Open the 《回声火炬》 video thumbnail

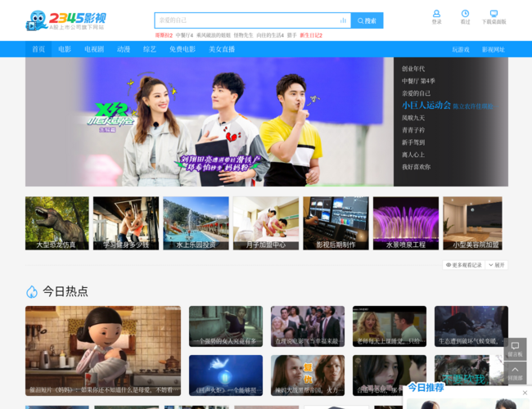click(226, 375)
